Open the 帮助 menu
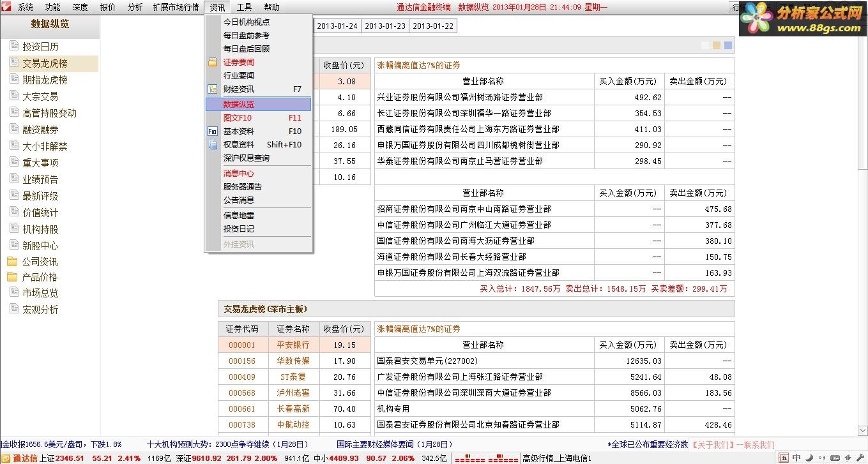Screen dimensions: 868x464 click(271, 8)
